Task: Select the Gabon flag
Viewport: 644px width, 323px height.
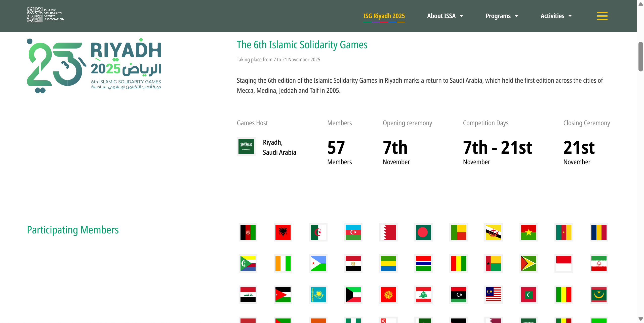Action: pyautogui.click(x=388, y=263)
